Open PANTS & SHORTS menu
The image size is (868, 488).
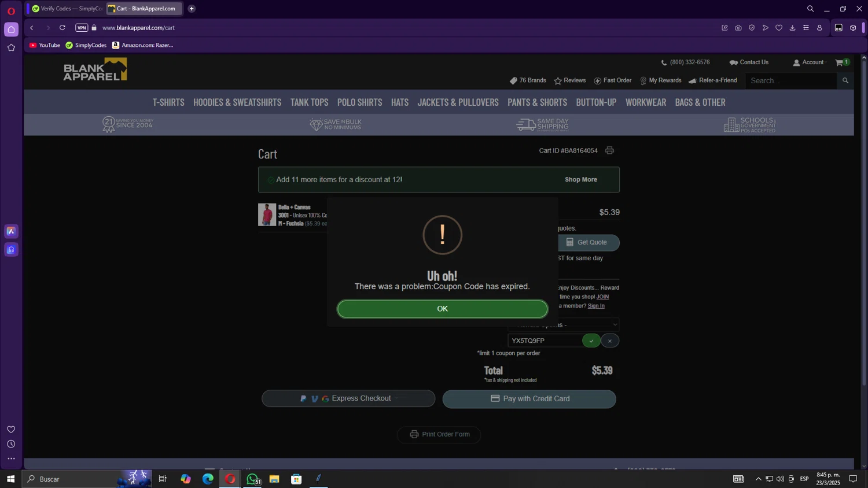[x=537, y=102]
